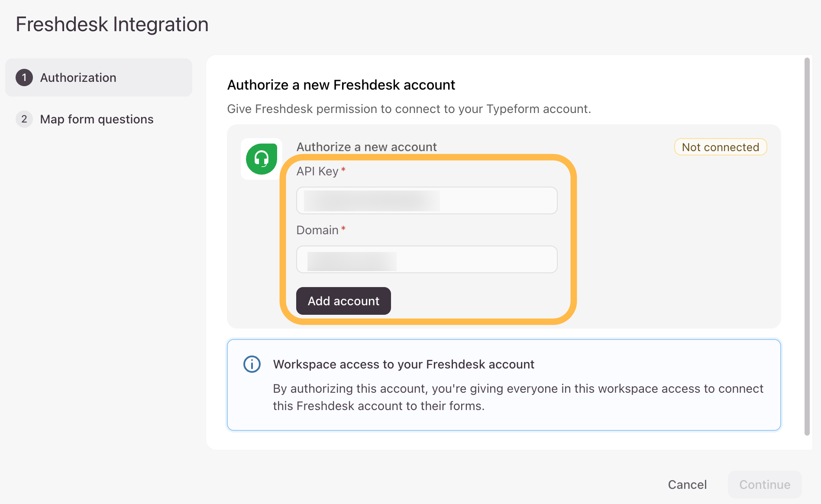Click the numbered circle for step 2
The width and height of the screenshot is (821, 504).
(x=25, y=119)
